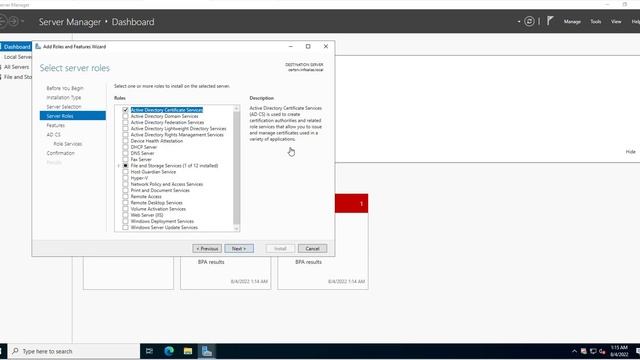Viewport: 640px width, 360px height.
Task: Click the red alert count tile
Action: click(x=351, y=203)
